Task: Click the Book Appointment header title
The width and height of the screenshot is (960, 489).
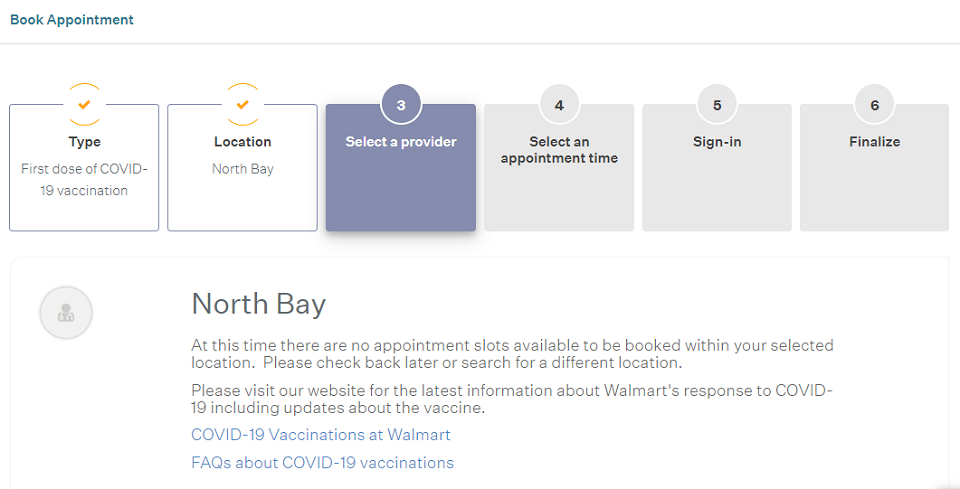Action: pos(72,20)
